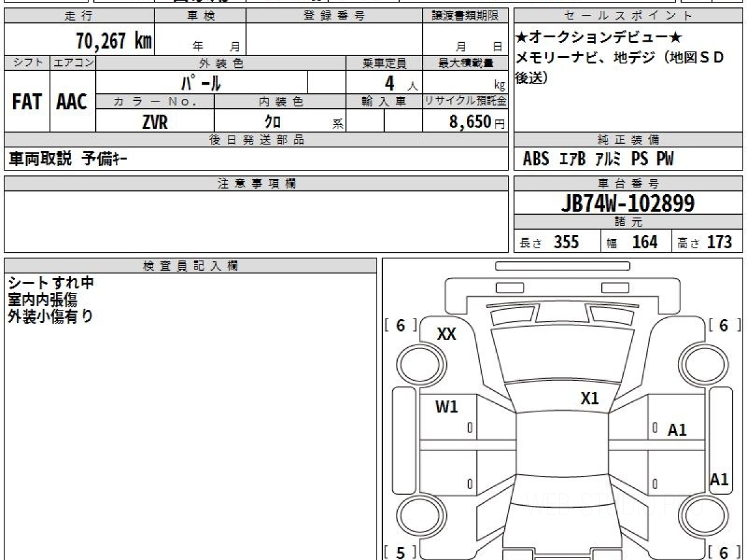Click PW in the equipment list
The width and height of the screenshot is (747, 560).
pyautogui.click(x=665, y=159)
